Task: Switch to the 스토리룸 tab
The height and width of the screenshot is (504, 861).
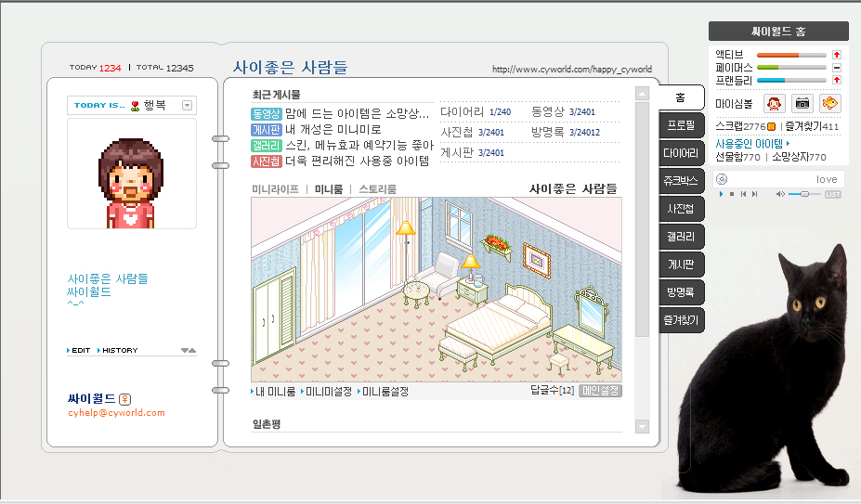Action: click(377, 189)
